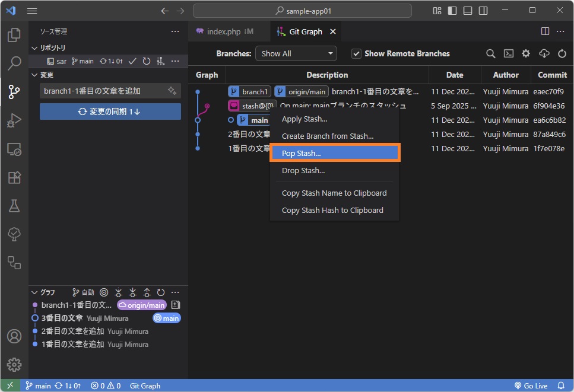Split the editor to the right

(x=545, y=31)
